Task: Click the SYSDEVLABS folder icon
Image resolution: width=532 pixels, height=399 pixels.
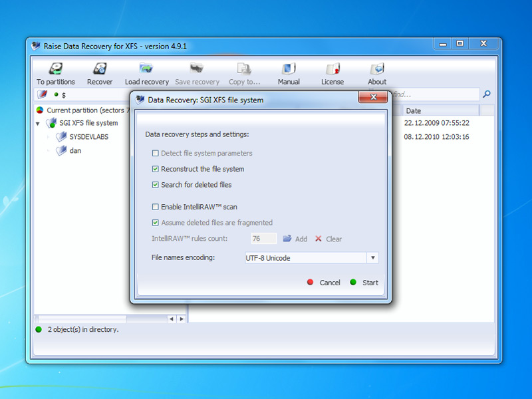Action: tap(61, 137)
